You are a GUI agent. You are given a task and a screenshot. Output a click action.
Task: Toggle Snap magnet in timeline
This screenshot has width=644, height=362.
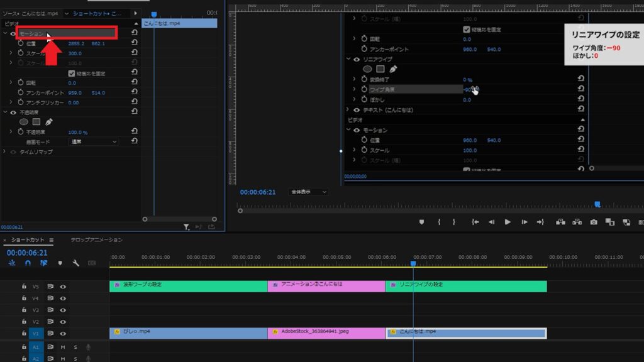tap(28, 263)
